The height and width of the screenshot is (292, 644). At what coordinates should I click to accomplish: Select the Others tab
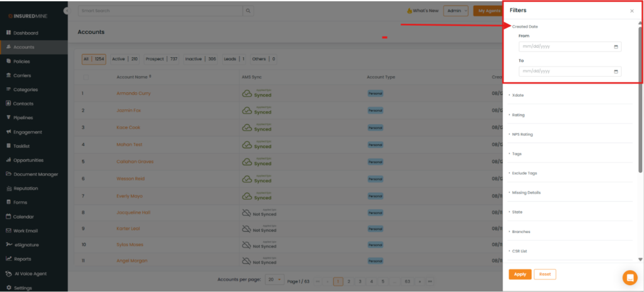point(264,59)
